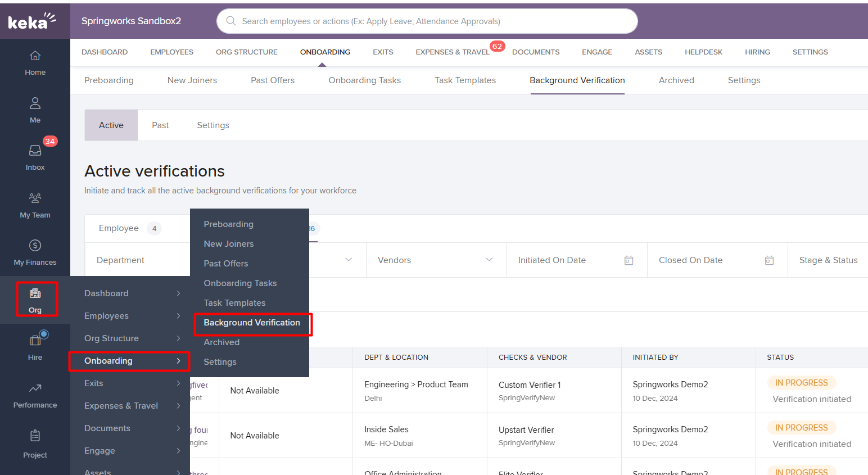Switch to the Archived sub-tab

(x=676, y=80)
